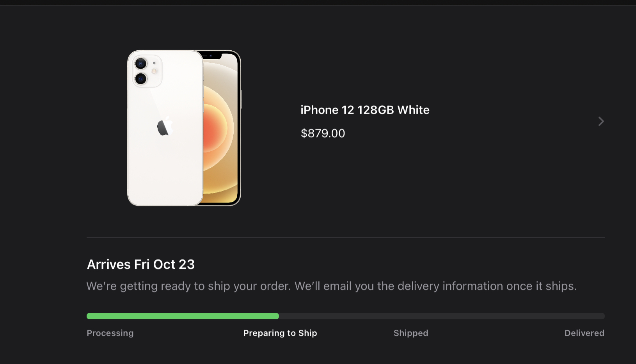
Task: Open the iPhone 12 128GB White title
Action: click(x=365, y=110)
